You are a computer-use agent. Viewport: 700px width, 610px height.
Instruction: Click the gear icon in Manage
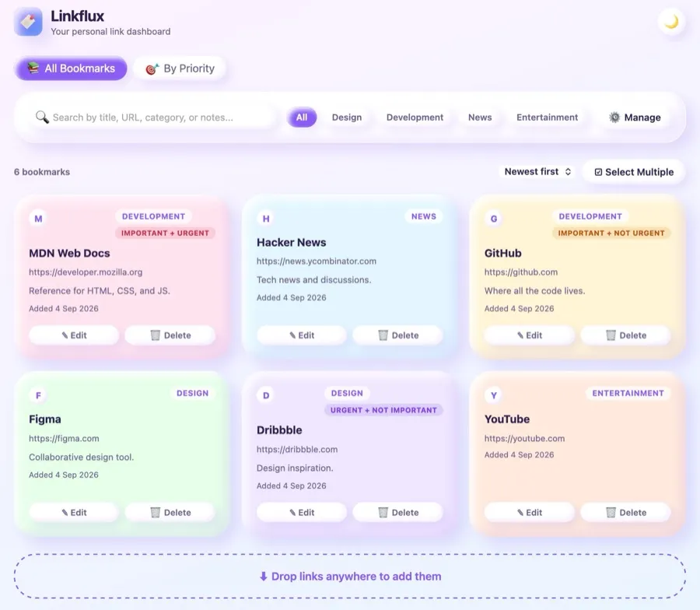point(614,117)
